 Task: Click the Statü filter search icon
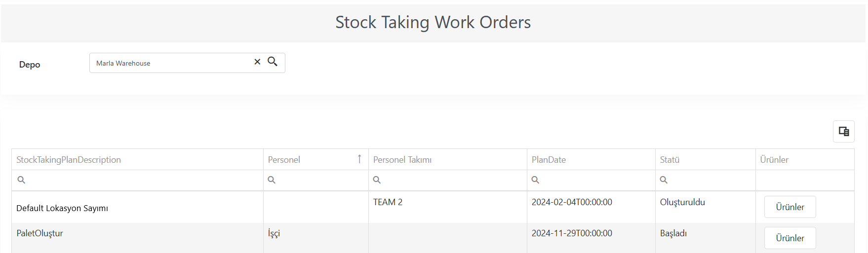tap(664, 180)
